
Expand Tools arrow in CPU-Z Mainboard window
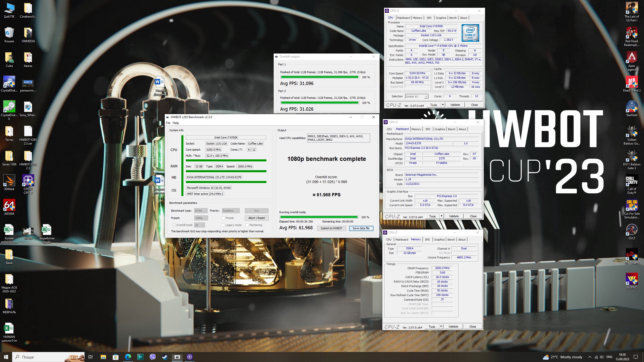point(441,216)
